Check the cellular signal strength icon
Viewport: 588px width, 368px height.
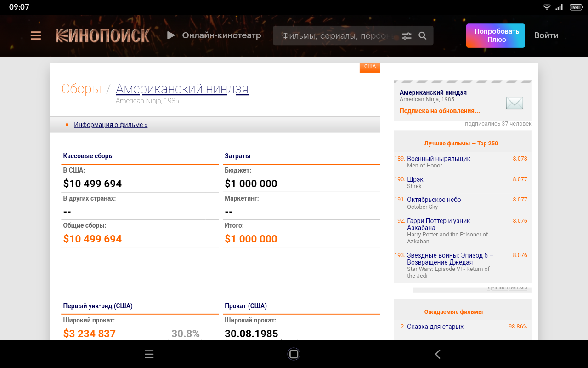pos(559,7)
